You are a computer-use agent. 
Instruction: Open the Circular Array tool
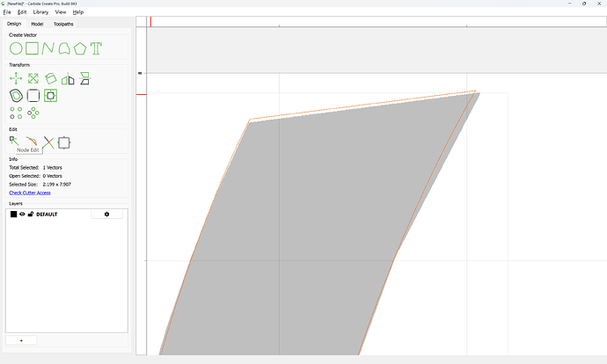33,113
